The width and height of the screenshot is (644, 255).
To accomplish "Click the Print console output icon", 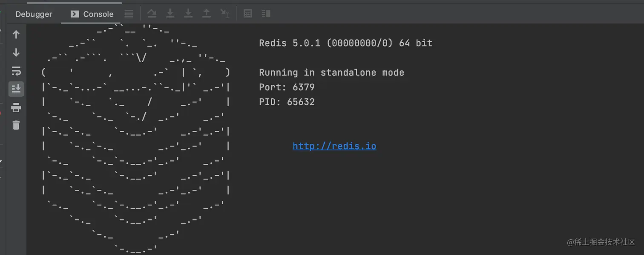I will pos(16,107).
